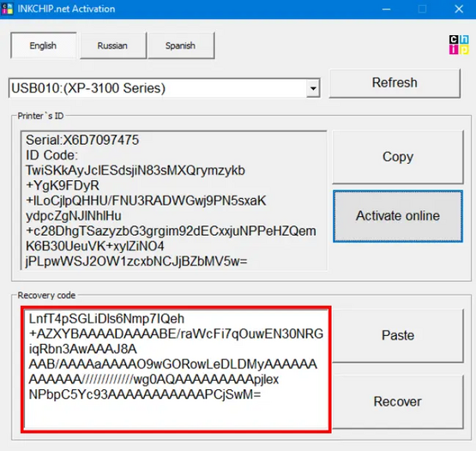Click Activate online button
Viewport: 476px width, 451px height.
point(398,216)
